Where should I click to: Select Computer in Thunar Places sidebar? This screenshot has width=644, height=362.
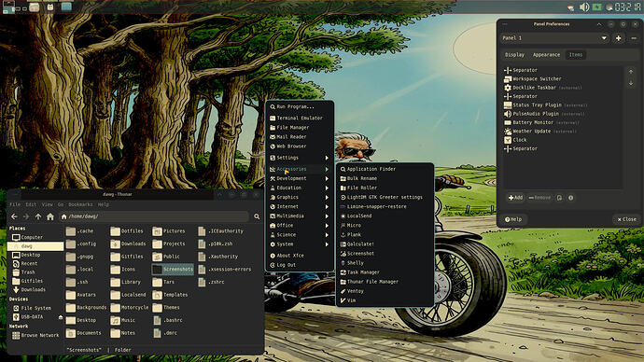coord(35,237)
